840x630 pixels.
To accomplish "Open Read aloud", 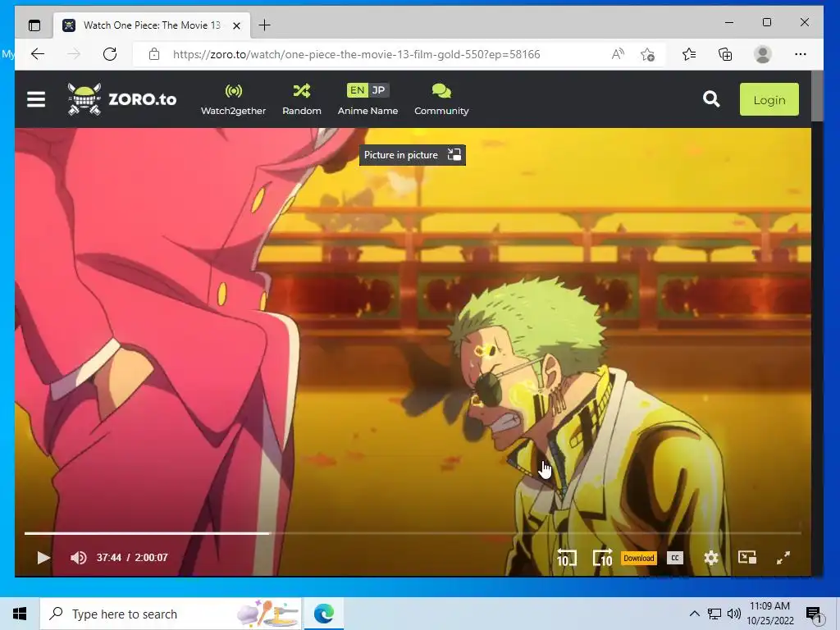I will click(618, 54).
